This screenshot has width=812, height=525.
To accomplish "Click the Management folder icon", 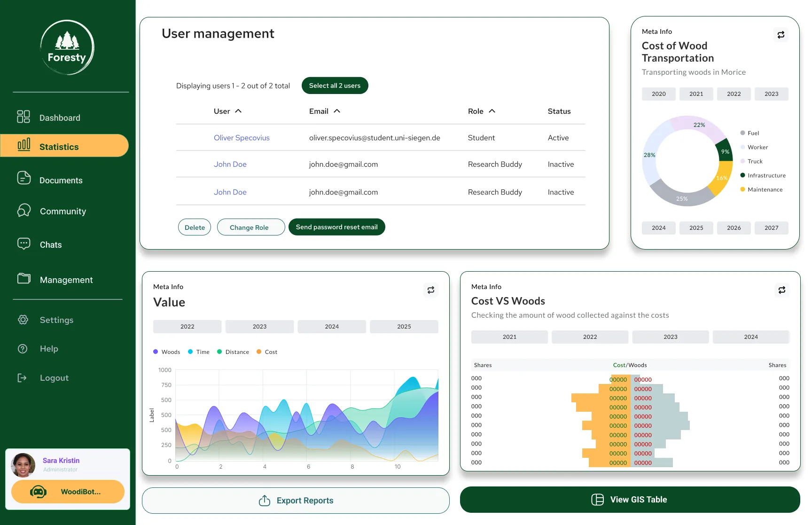I will click(x=23, y=278).
